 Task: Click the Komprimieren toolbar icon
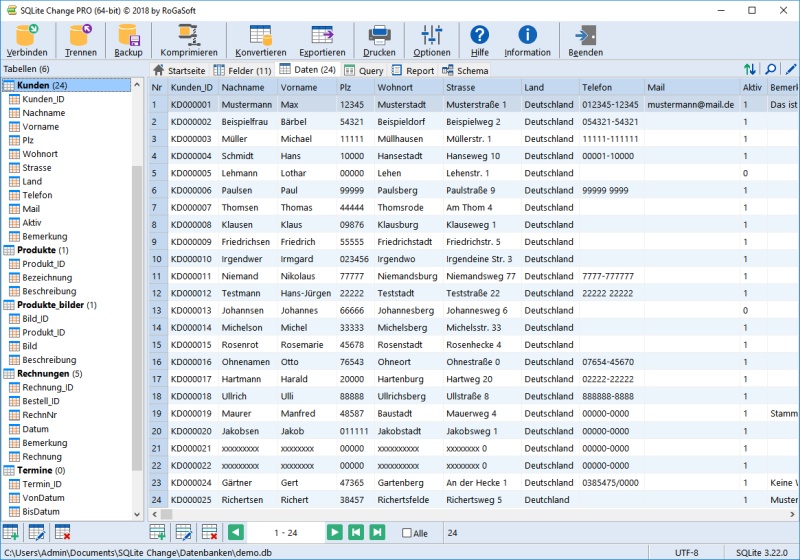[189, 36]
